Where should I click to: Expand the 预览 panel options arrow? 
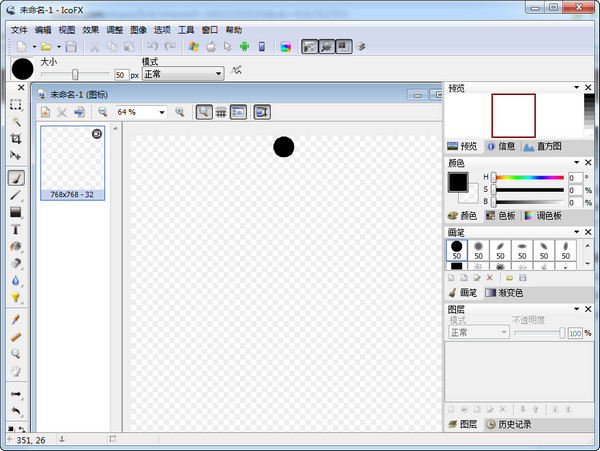[x=576, y=87]
